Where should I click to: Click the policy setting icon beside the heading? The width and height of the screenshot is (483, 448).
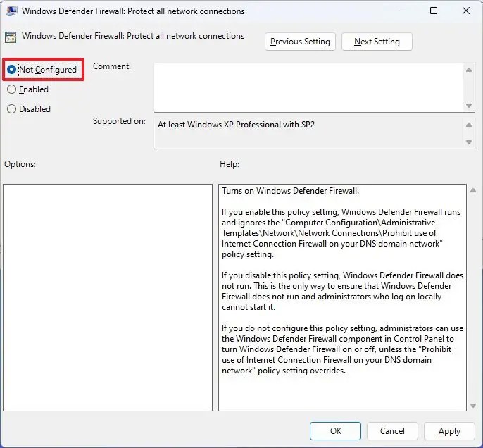click(11, 37)
